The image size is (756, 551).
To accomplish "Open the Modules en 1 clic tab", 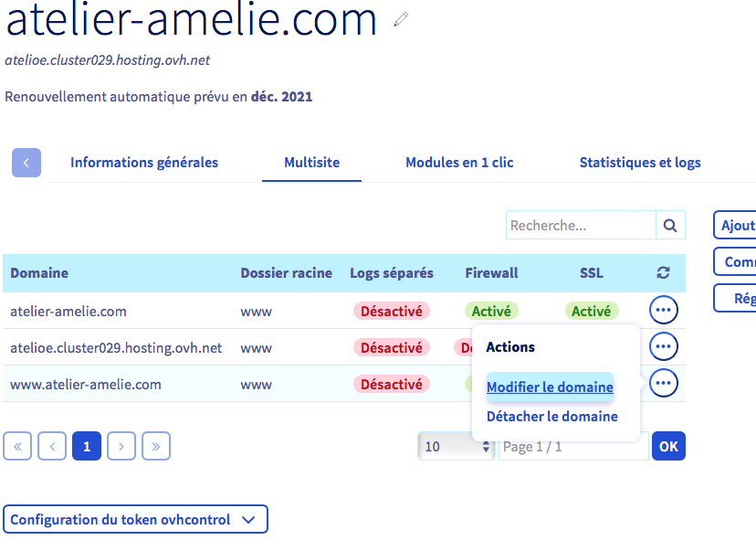I will pyautogui.click(x=459, y=163).
